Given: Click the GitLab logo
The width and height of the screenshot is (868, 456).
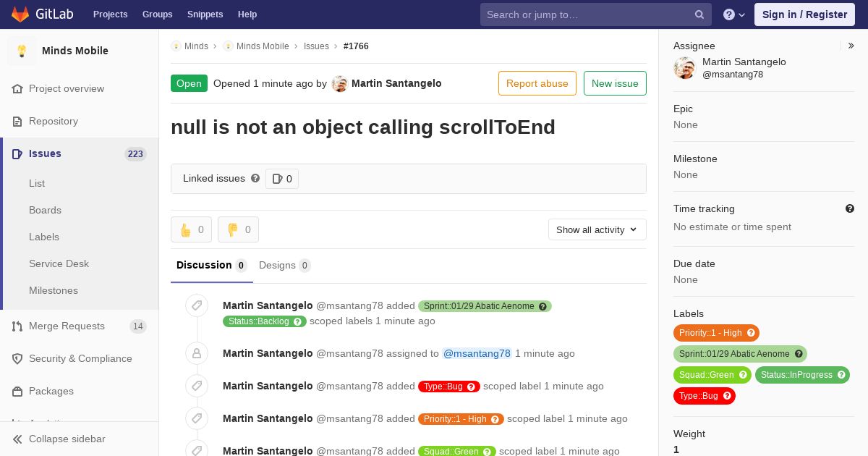Looking at the screenshot, I should [41, 14].
